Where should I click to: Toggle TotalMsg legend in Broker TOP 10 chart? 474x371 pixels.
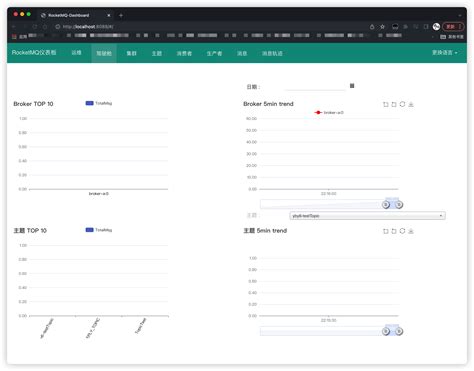[x=99, y=103]
